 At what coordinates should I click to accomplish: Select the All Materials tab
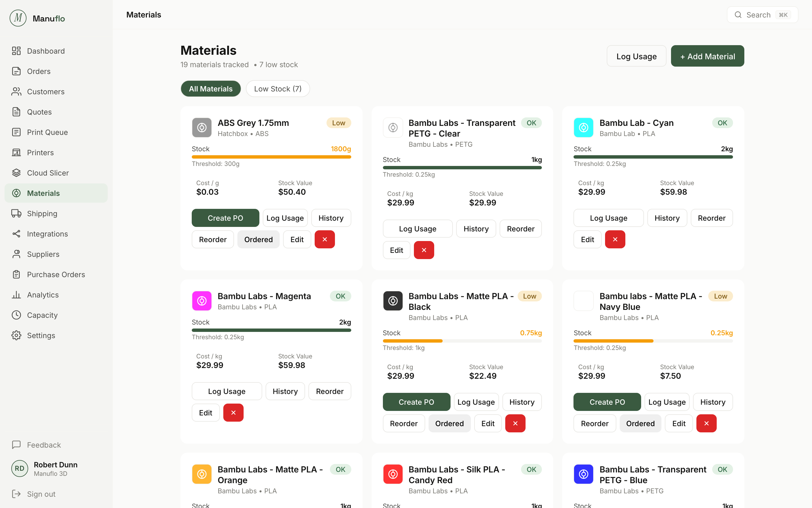tap(211, 89)
